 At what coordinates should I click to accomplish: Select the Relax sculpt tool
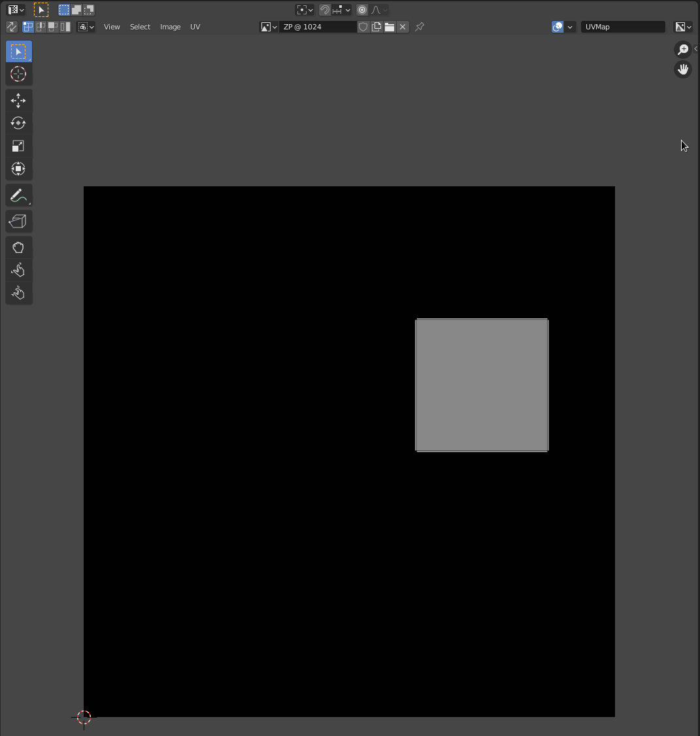pyautogui.click(x=19, y=270)
